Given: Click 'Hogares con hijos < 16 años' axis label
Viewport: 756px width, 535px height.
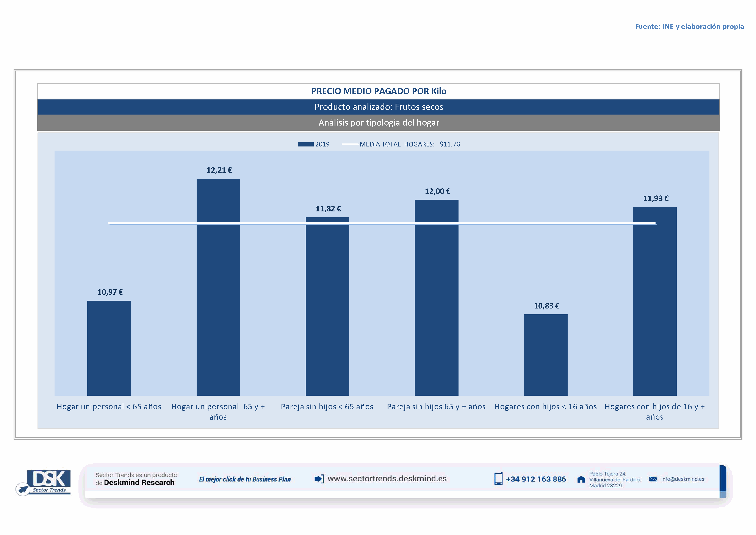Looking at the screenshot, I should [x=545, y=406].
